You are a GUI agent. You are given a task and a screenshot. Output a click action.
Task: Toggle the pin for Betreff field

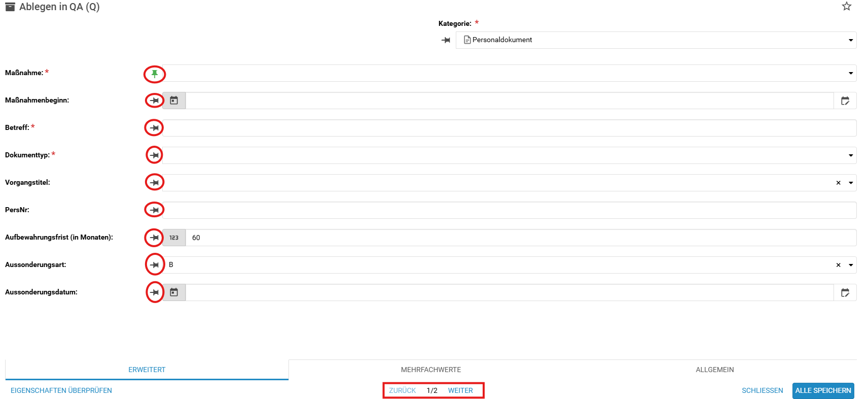(155, 128)
